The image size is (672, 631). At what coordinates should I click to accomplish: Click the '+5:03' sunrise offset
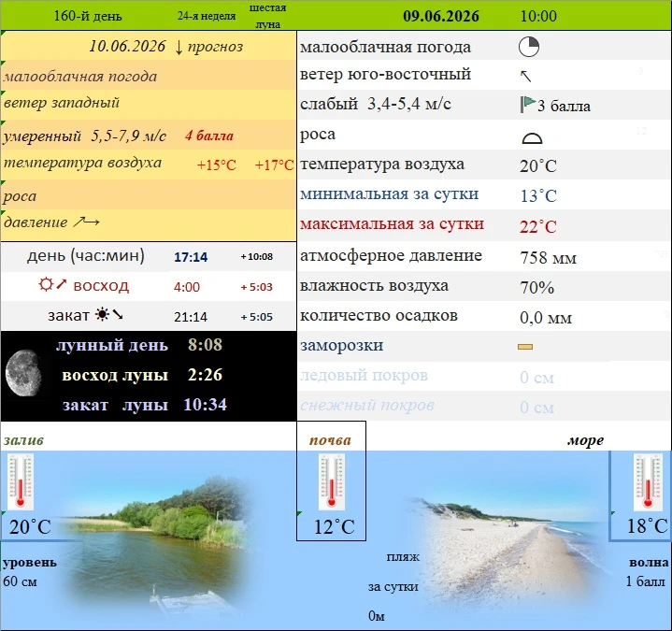click(256, 287)
